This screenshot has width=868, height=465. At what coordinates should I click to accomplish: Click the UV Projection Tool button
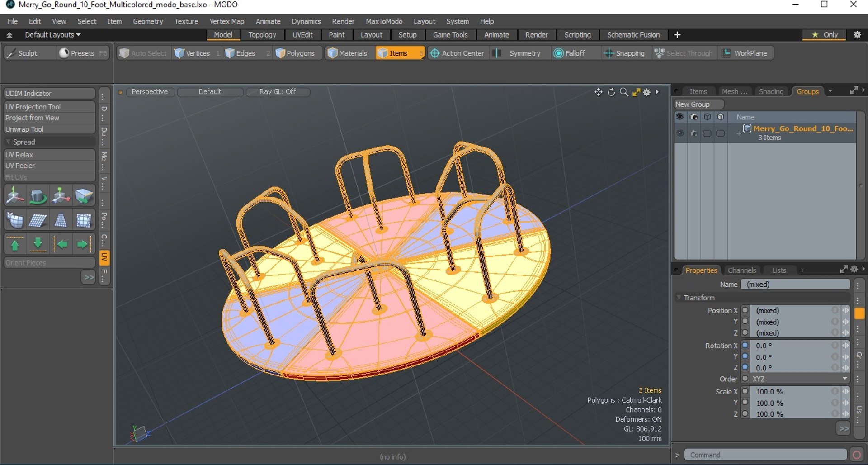49,107
